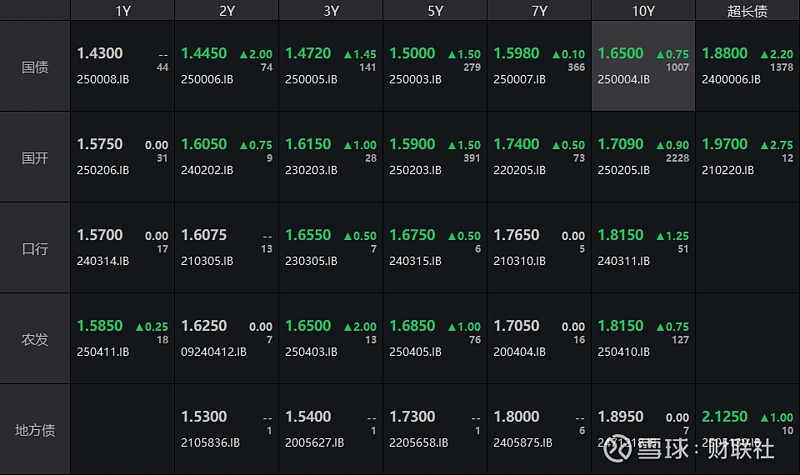Open bond code 210310.IB
This screenshot has width=800, height=475.
pos(518,261)
